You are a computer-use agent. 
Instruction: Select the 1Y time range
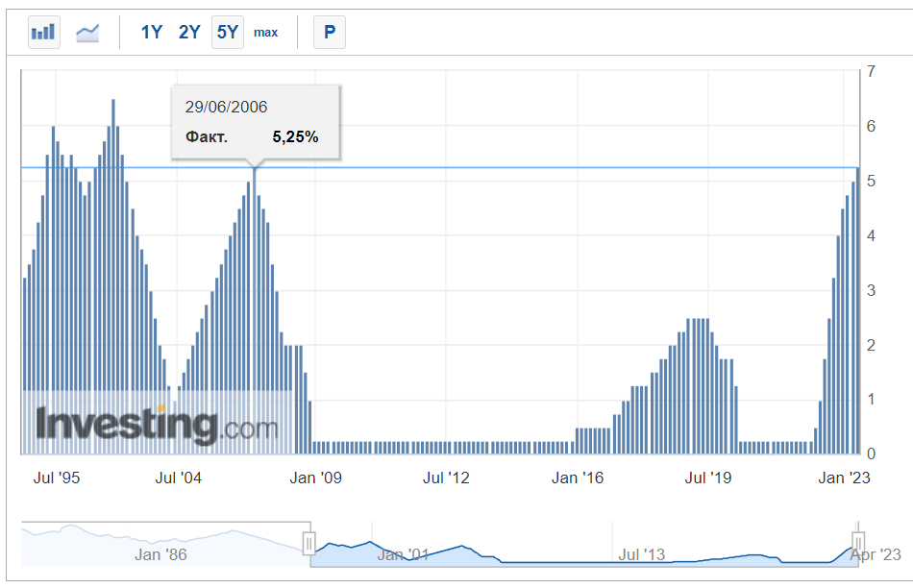pyautogui.click(x=152, y=32)
